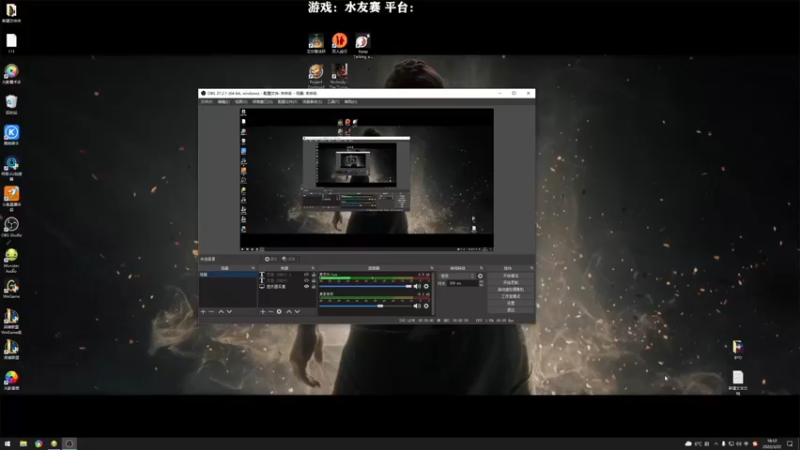Open the Nobody The Turnaround desktop icon
Image resolution: width=800 pixels, height=450 pixels.
pyautogui.click(x=339, y=77)
